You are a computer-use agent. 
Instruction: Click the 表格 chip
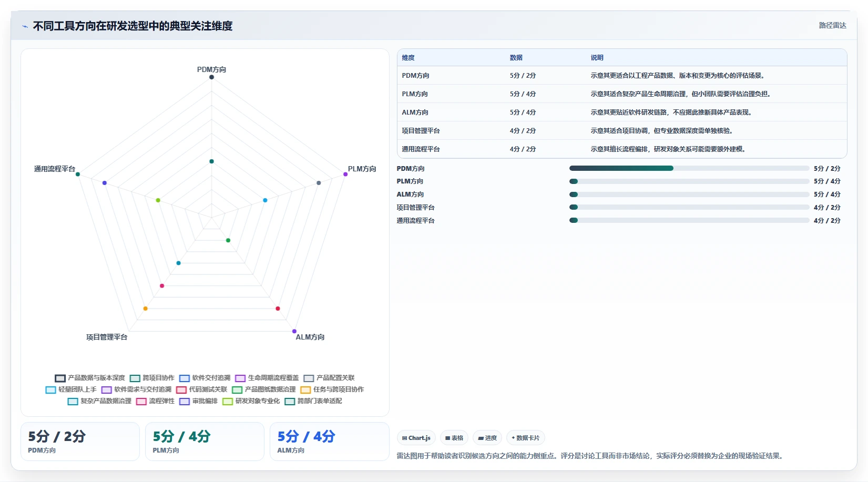click(454, 438)
